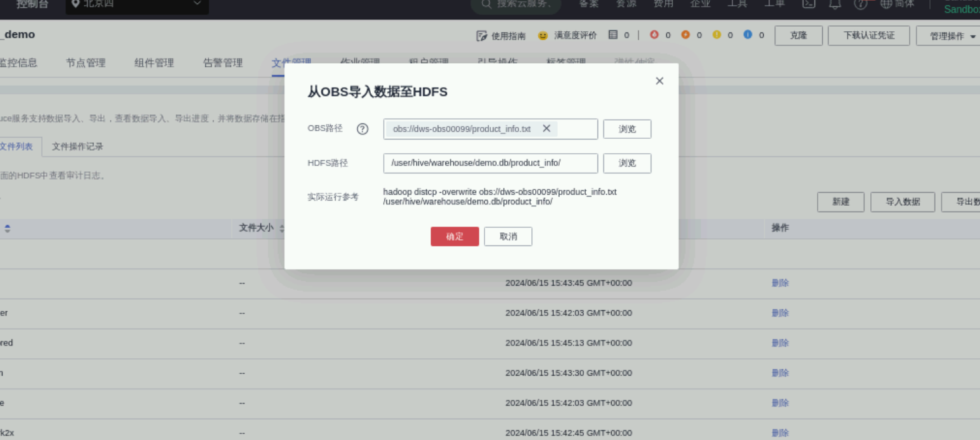The width and height of the screenshot is (980, 440).
Task: Switch to 组件管理 tab
Action: [154, 63]
